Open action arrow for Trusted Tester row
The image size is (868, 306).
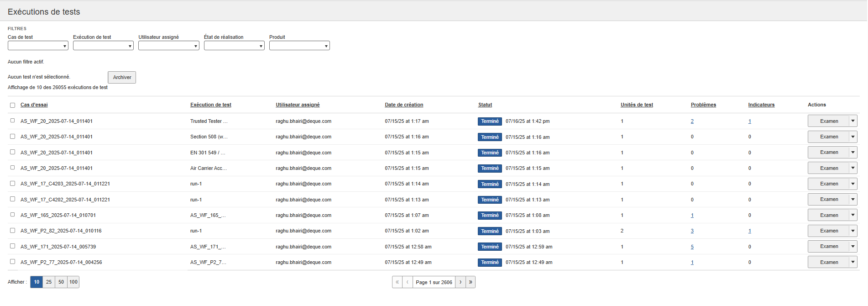tap(852, 121)
